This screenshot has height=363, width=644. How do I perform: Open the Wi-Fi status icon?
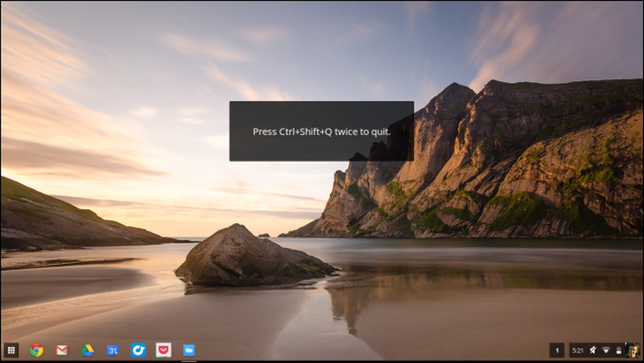coord(606,350)
